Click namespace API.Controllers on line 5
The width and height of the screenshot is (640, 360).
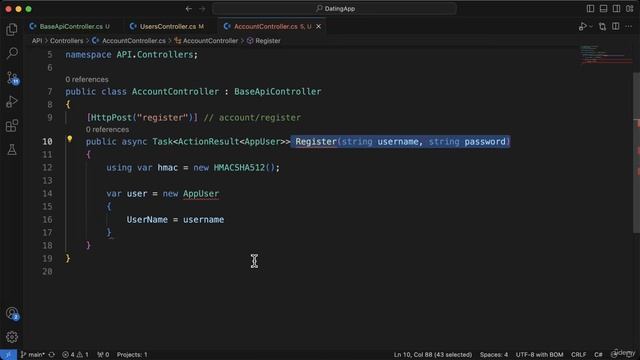(x=131, y=55)
